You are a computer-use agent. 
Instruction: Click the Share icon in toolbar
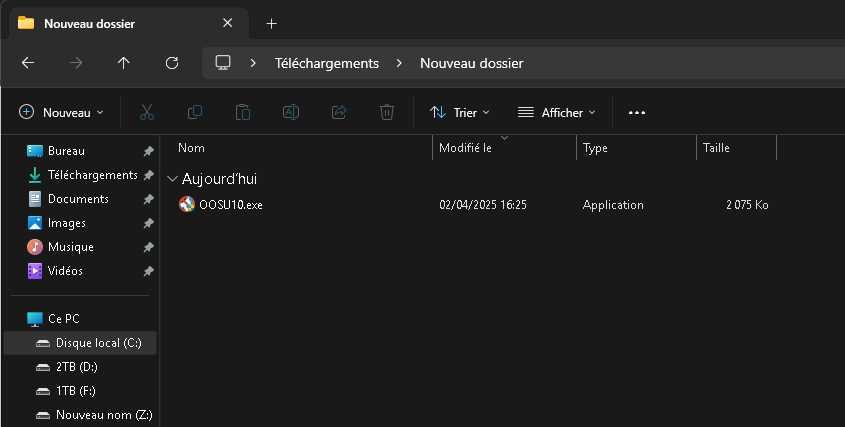[339, 112]
